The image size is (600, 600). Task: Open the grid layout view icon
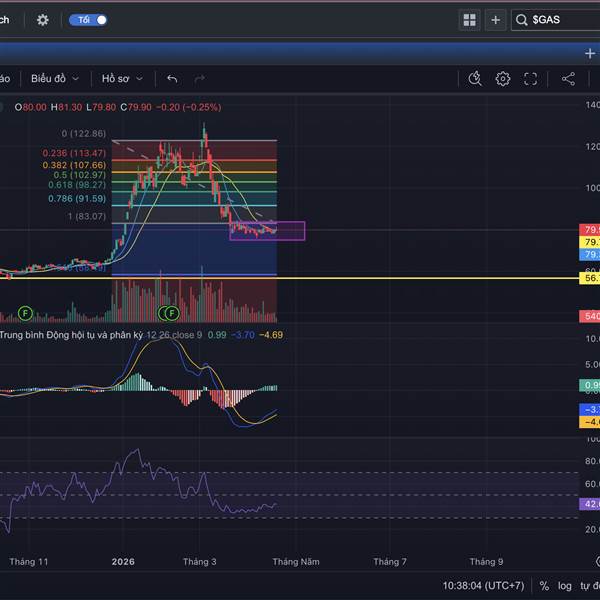(x=469, y=20)
